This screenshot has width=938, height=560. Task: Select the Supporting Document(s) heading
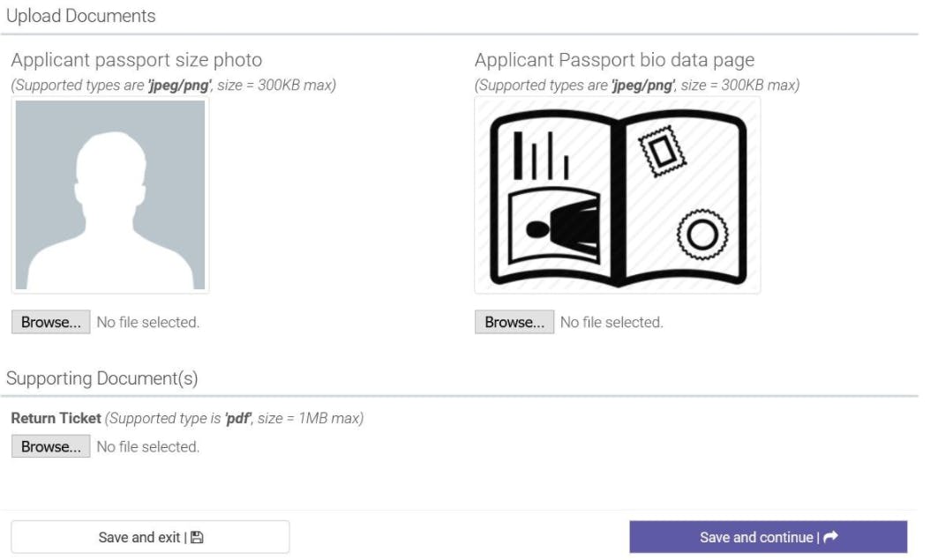pyautogui.click(x=101, y=378)
